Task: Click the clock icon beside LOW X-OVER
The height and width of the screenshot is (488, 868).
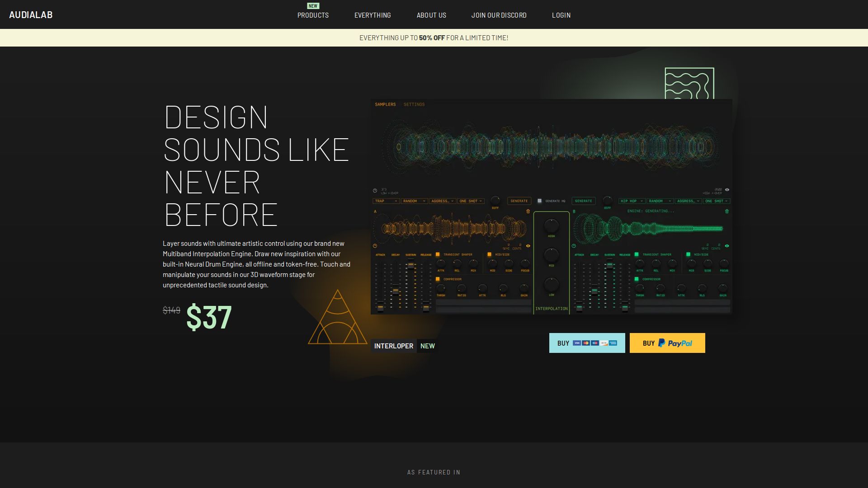Action: pyautogui.click(x=375, y=191)
